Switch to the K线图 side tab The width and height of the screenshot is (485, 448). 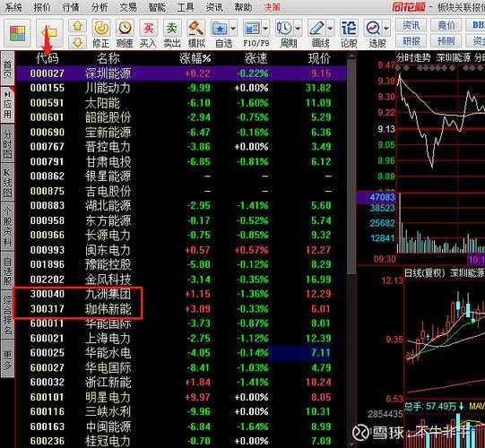click(7, 184)
